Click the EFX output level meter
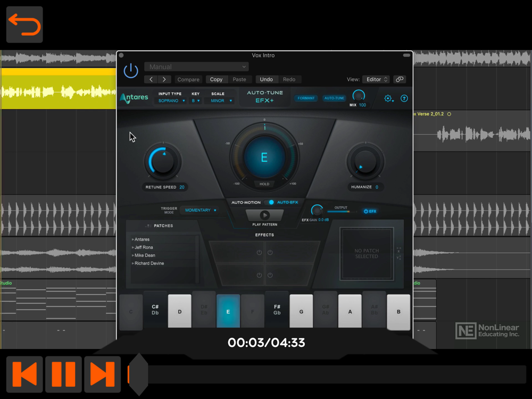This screenshot has height=399, width=532. 342,212
